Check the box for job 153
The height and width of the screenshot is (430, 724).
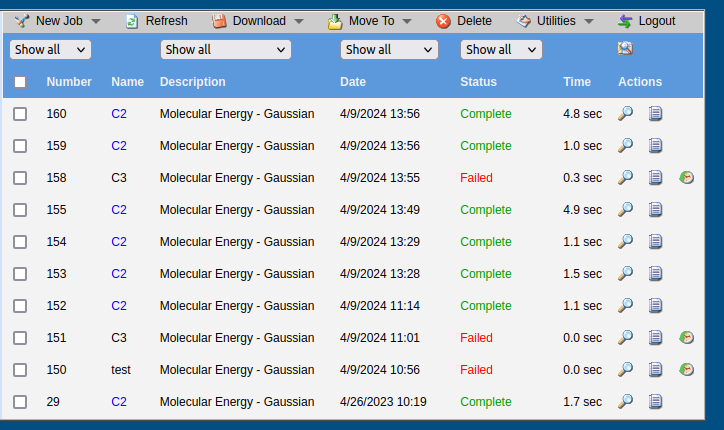tap(20, 274)
